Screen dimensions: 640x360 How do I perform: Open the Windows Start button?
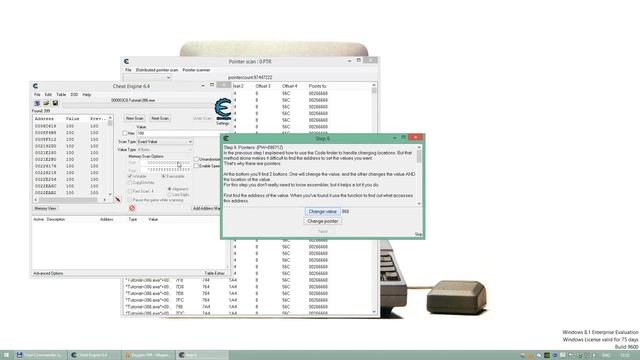coord(6,355)
